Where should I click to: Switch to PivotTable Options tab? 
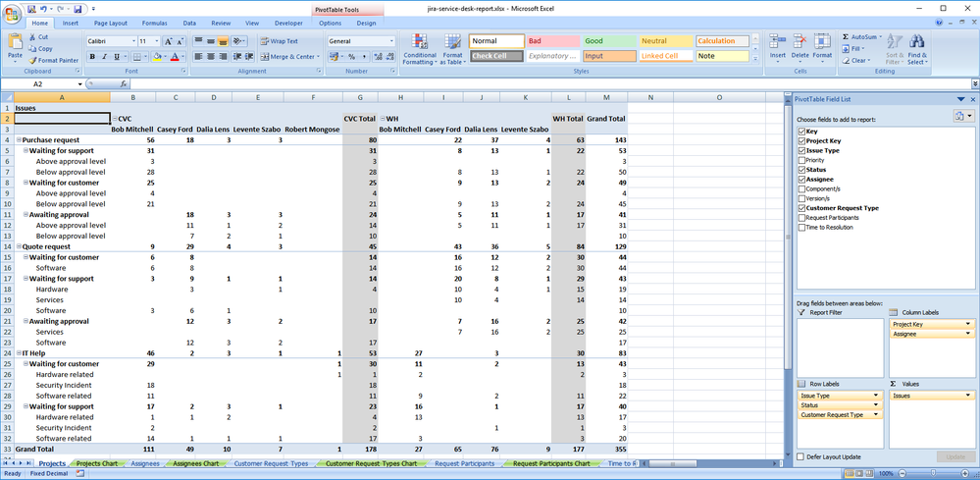330,24
